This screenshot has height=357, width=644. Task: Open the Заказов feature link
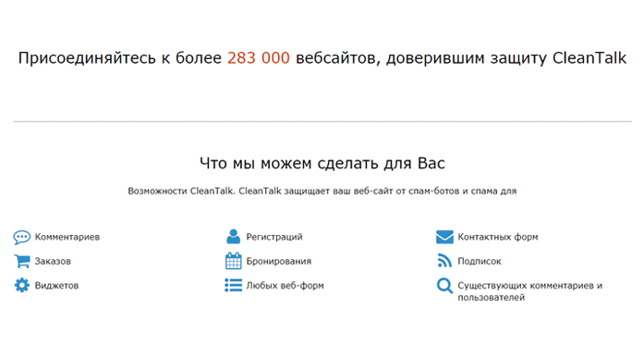click(x=53, y=261)
